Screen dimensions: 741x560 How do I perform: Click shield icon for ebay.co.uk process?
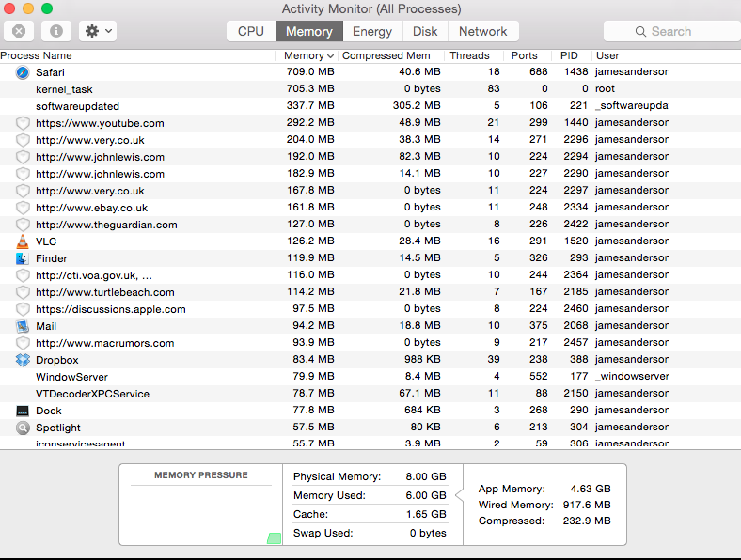(23, 208)
